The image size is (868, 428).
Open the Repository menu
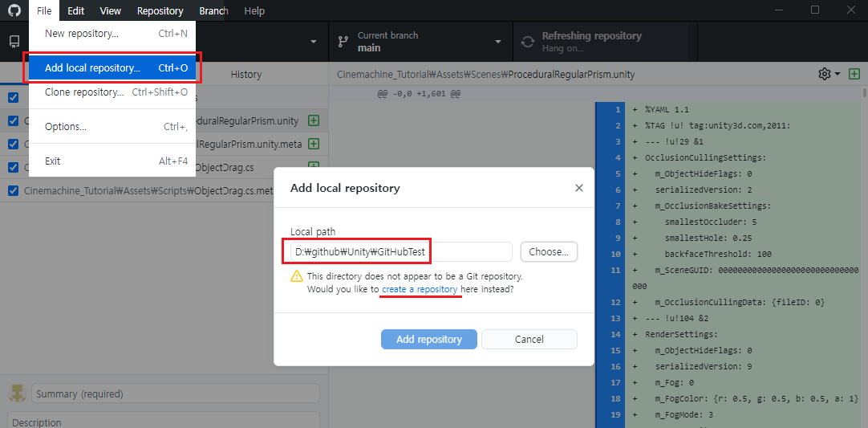pos(160,10)
